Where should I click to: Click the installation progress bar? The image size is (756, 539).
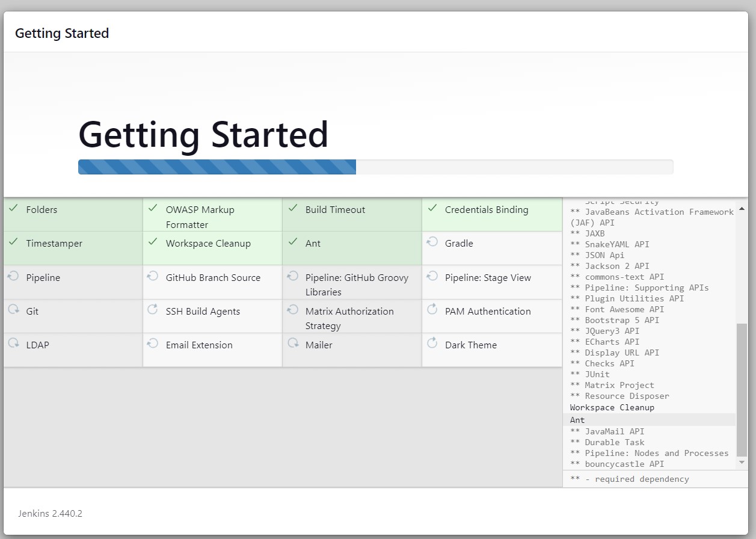click(375, 167)
